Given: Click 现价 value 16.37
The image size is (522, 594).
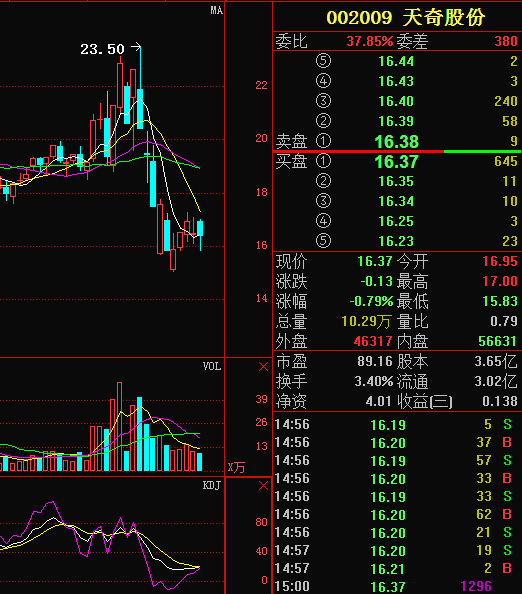Looking at the screenshot, I should (x=375, y=261).
